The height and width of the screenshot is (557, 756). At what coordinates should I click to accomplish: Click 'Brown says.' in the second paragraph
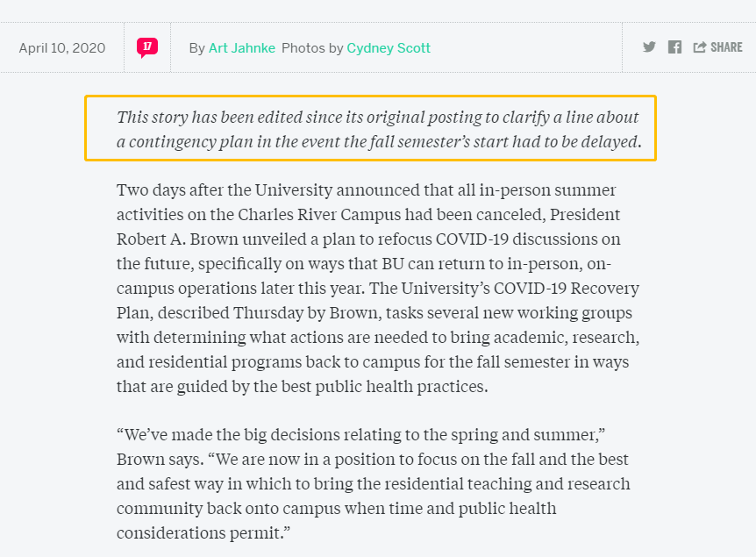pos(160,459)
